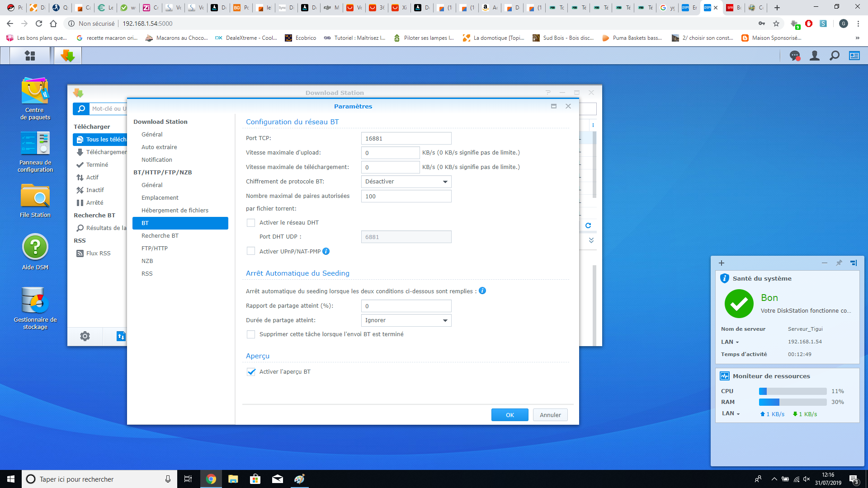
Task: Click the DSM widgets panel icon
Action: point(854,56)
